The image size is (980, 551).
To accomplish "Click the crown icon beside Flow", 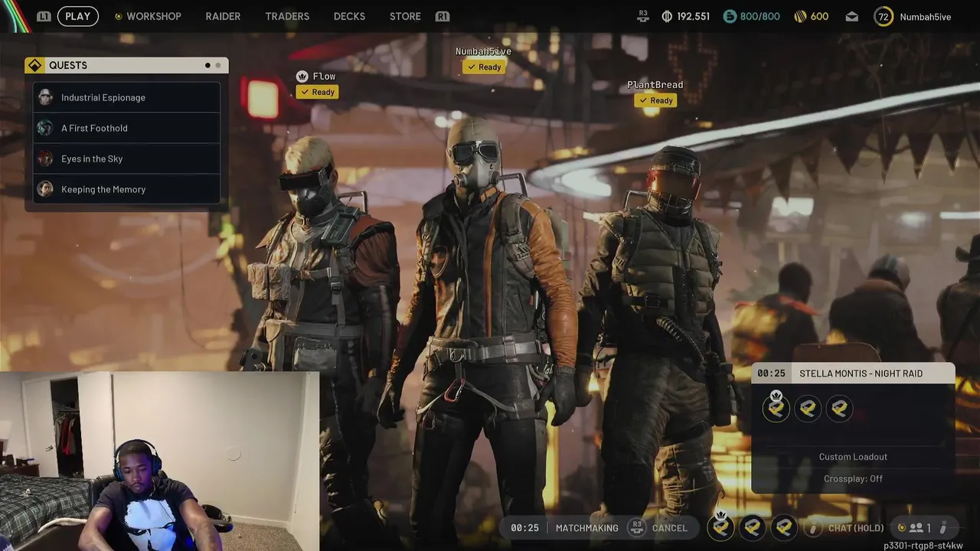I will coord(302,77).
